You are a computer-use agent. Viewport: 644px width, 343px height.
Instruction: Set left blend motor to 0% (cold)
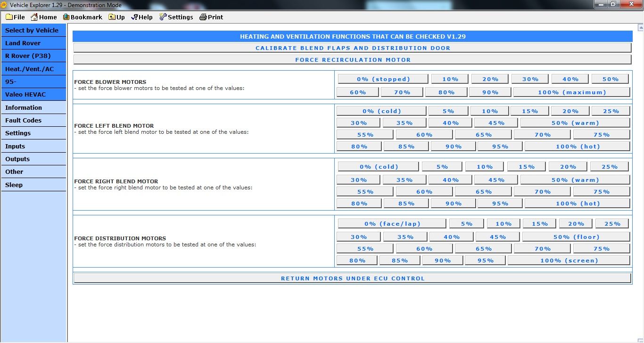381,111
